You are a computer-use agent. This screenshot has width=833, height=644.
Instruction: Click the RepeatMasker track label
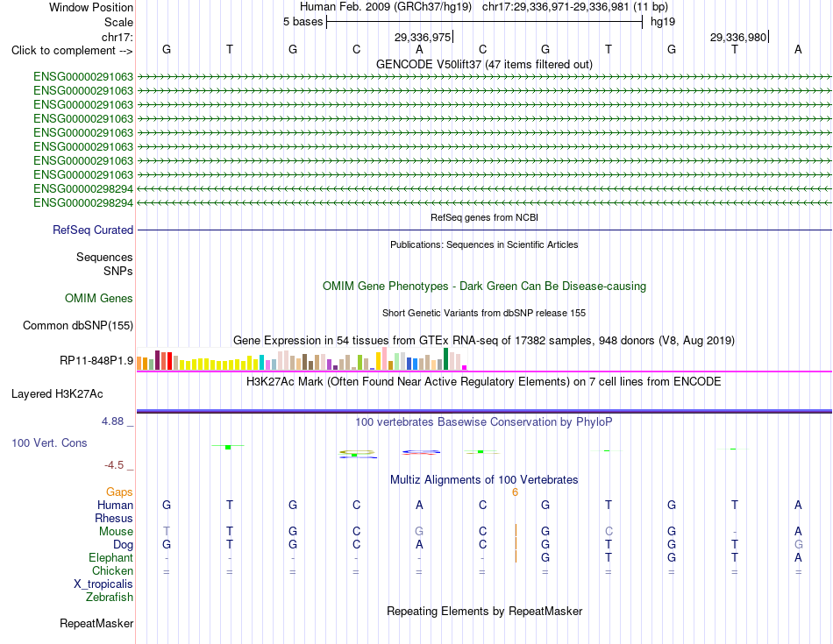tap(96, 623)
